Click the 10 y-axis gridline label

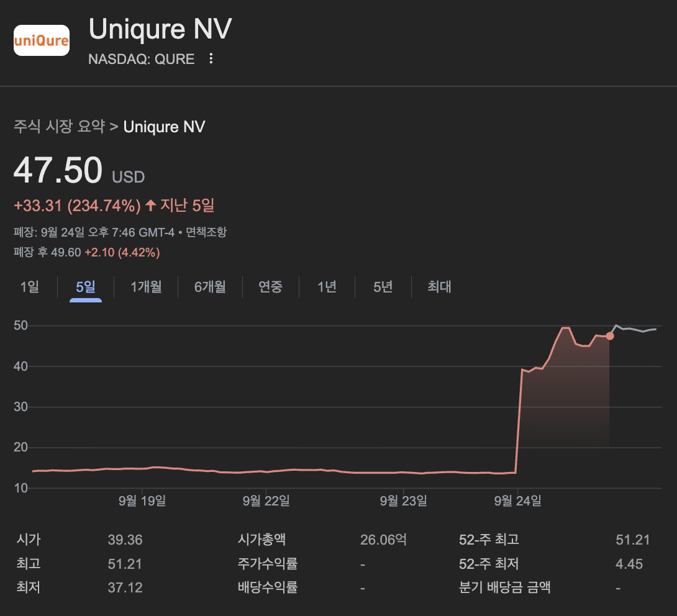point(20,488)
